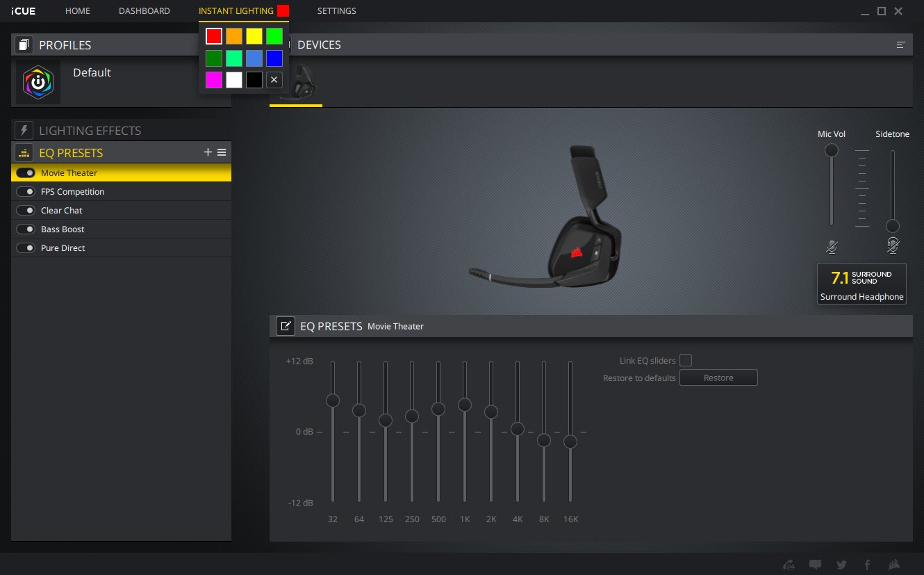The width and height of the screenshot is (924, 575).
Task: Click the EQ Presets bars icon
Action: click(24, 153)
